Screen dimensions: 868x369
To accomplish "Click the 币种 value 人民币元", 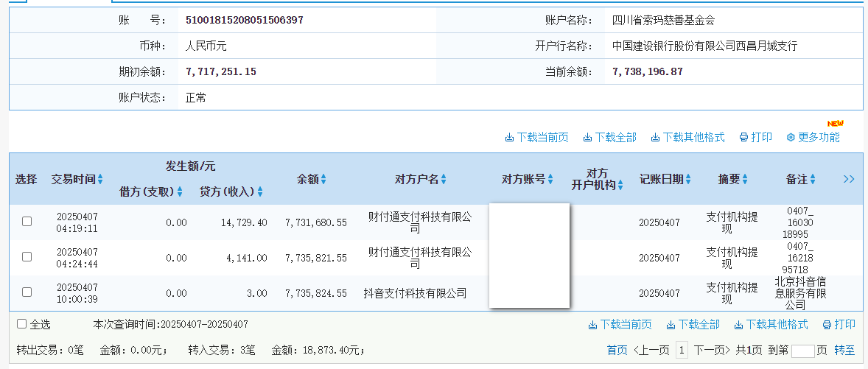I will point(206,46).
